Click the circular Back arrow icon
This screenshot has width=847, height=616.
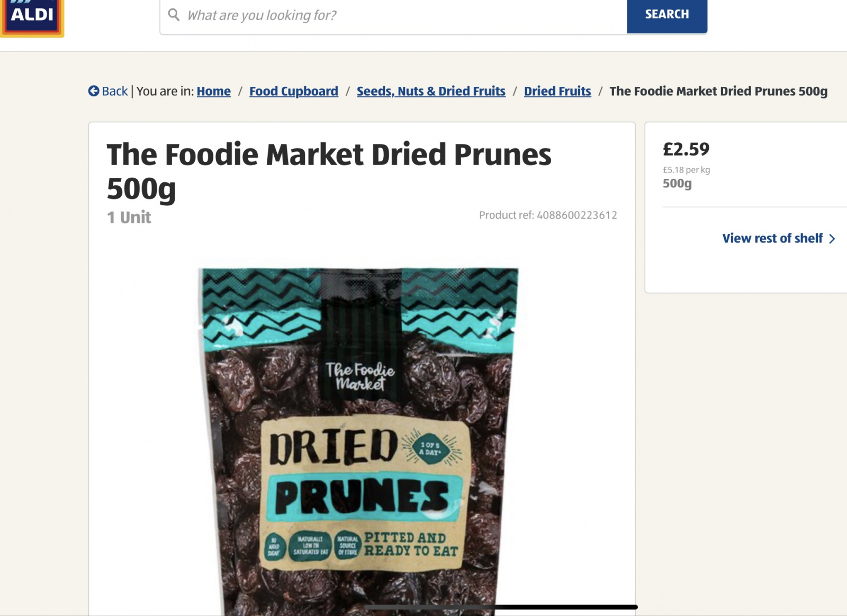click(94, 91)
